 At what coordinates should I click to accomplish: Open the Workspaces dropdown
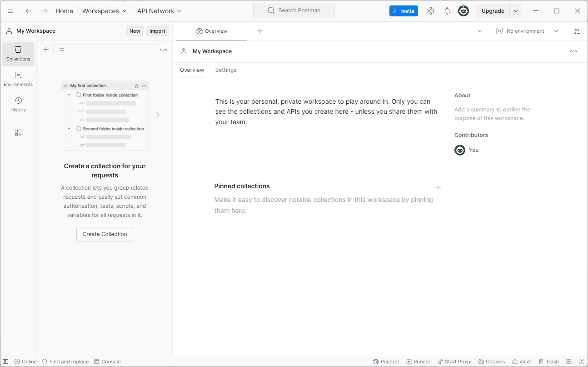pos(105,11)
